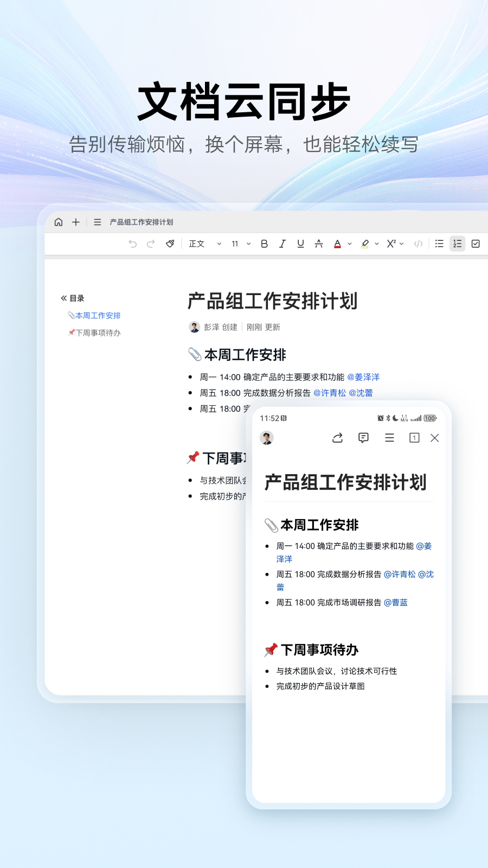Tap the phone battery indicator

click(x=430, y=418)
